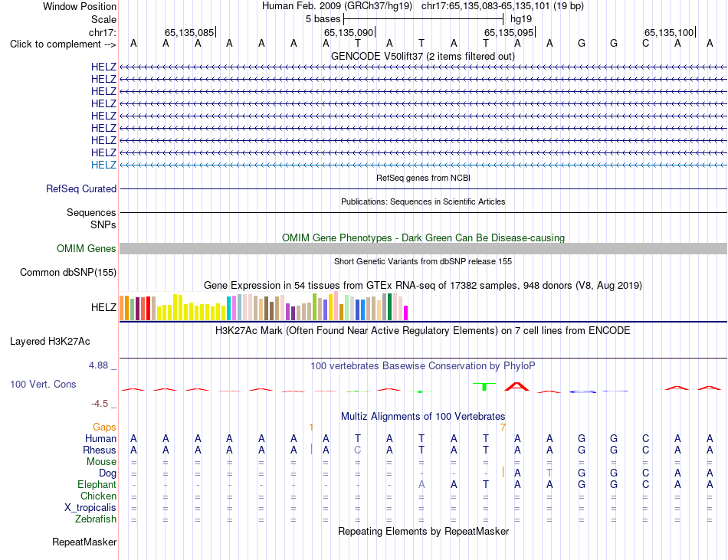Select the 'Dog' alignment row label
The image size is (728, 560).
[107, 473]
